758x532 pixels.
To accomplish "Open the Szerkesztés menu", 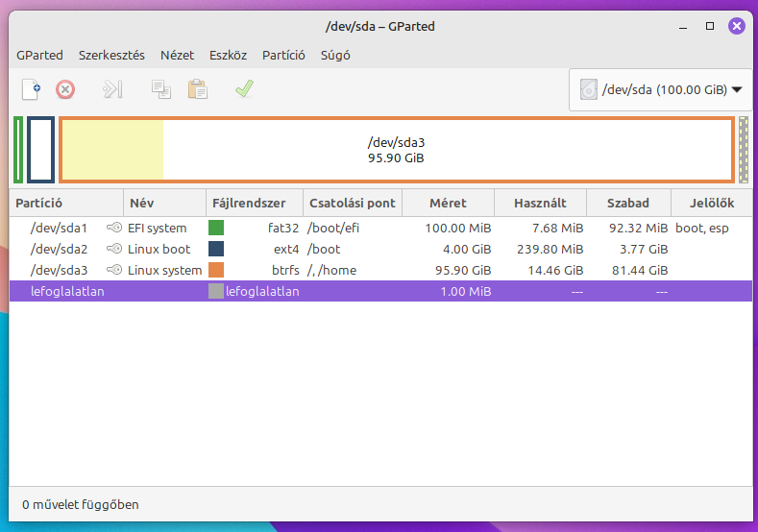I will pos(111,55).
